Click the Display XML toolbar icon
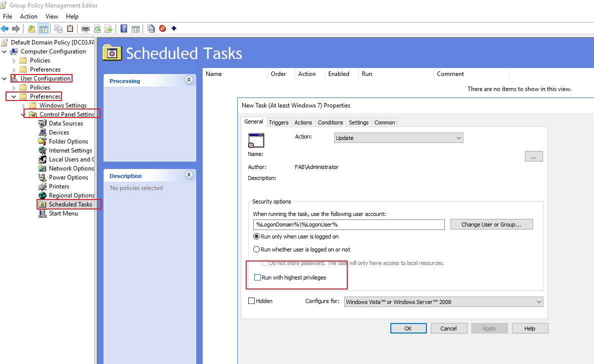The image size is (594, 364). 151,29
